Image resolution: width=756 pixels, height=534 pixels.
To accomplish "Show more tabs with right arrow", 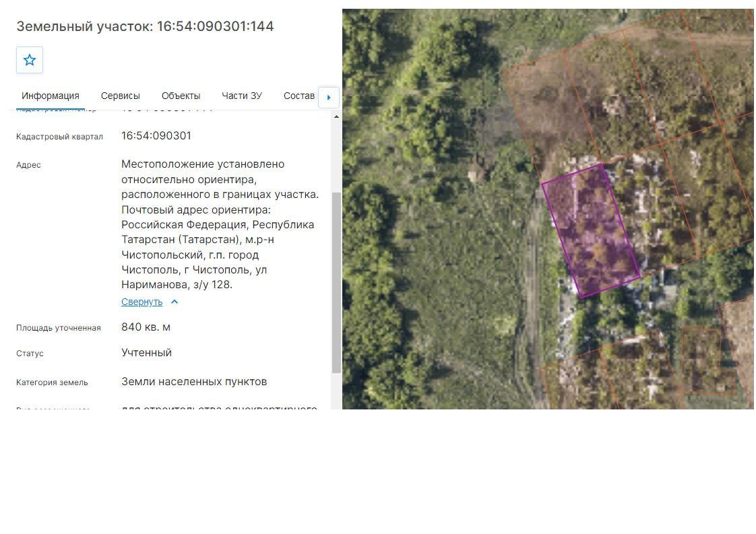I will tap(329, 98).
